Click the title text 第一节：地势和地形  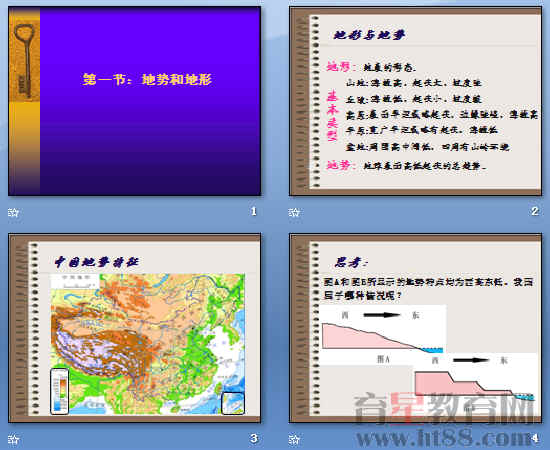tap(147, 79)
